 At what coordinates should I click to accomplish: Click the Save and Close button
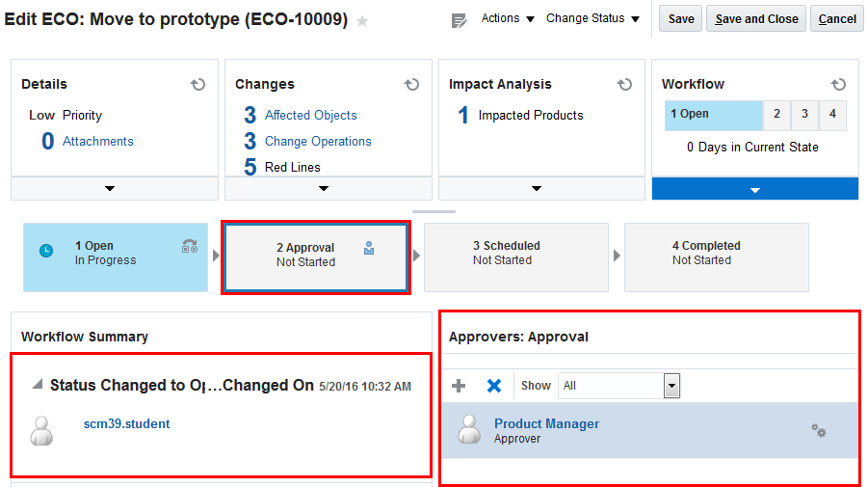(756, 18)
